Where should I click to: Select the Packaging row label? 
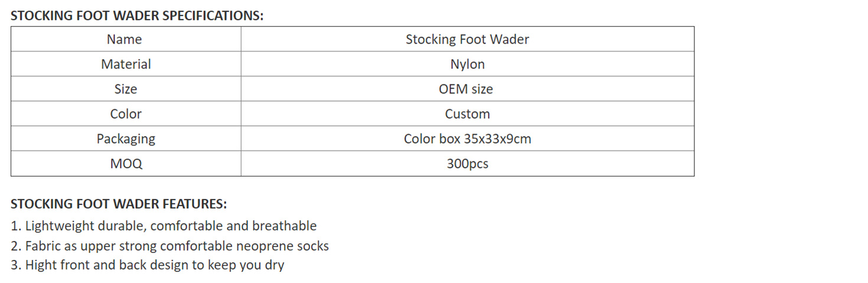(x=126, y=139)
